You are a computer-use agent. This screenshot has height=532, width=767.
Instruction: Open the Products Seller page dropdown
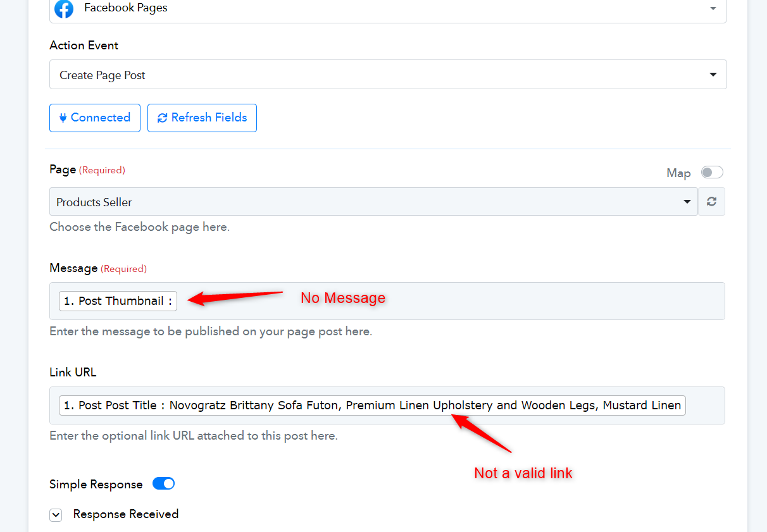(373, 202)
